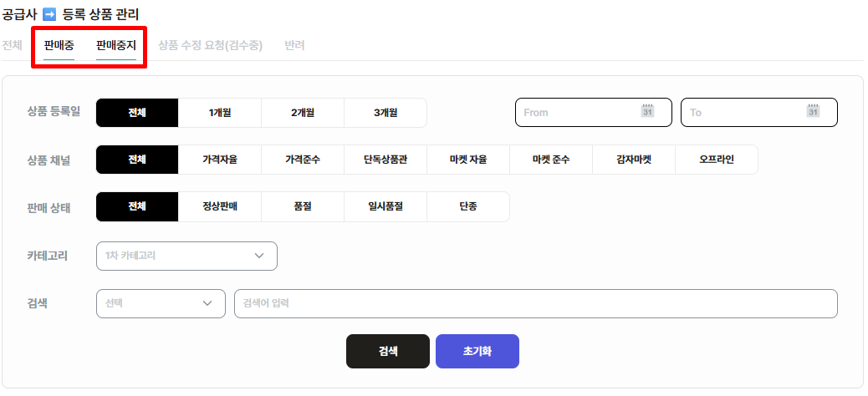Select 3개월 registration date filter
Screen dimensions: 868x396
tap(385, 113)
